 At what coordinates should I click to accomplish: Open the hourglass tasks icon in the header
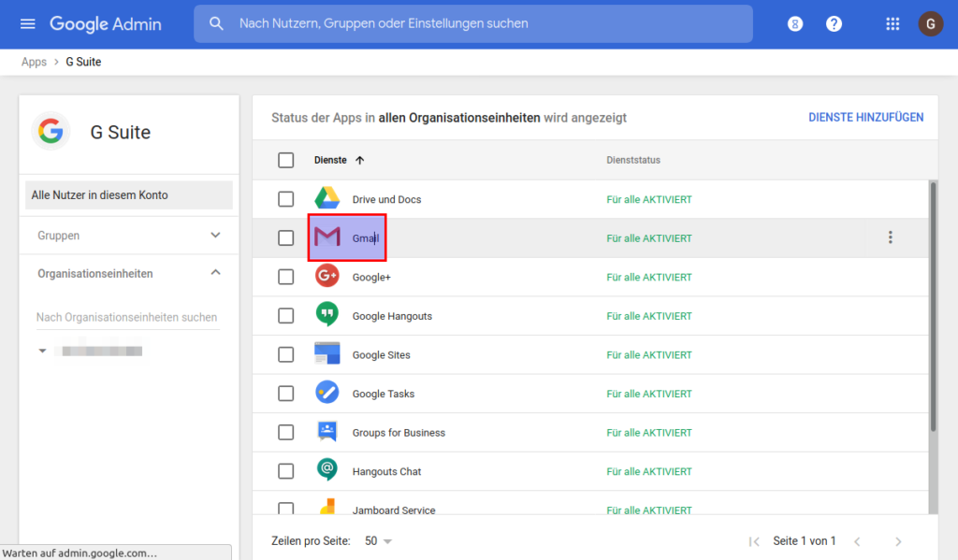click(795, 23)
